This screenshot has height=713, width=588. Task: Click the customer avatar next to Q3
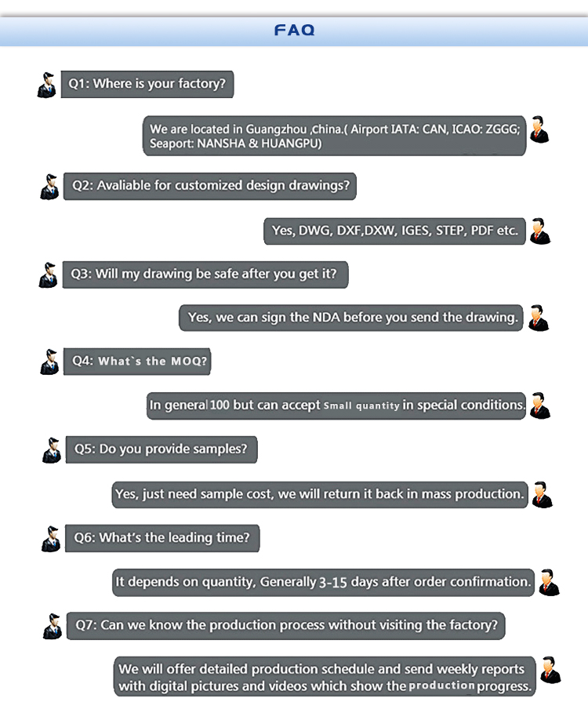48,275
